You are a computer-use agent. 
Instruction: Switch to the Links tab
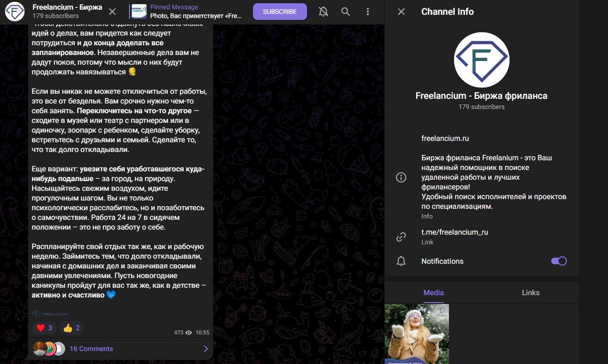pyautogui.click(x=530, y=292)
